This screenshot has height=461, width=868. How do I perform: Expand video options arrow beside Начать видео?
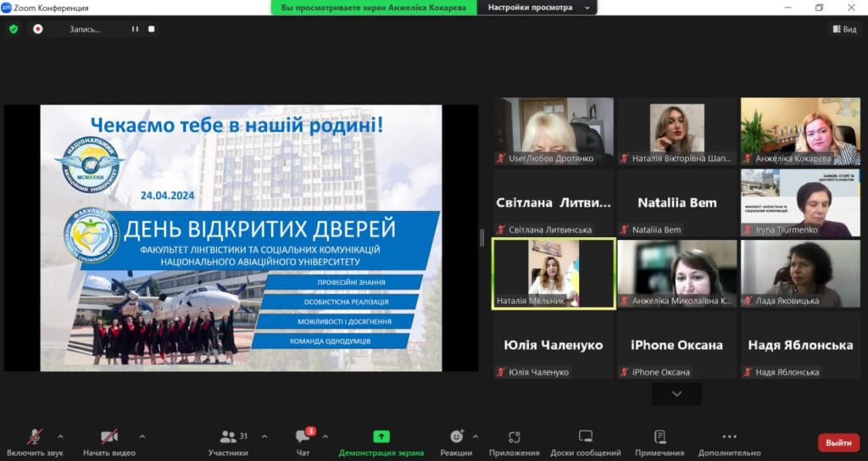tap(142, 436)
